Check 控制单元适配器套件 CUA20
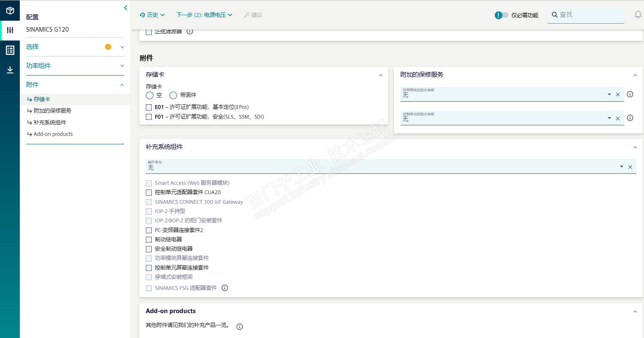Screen dimensions: 644x338 coord(149,192)
